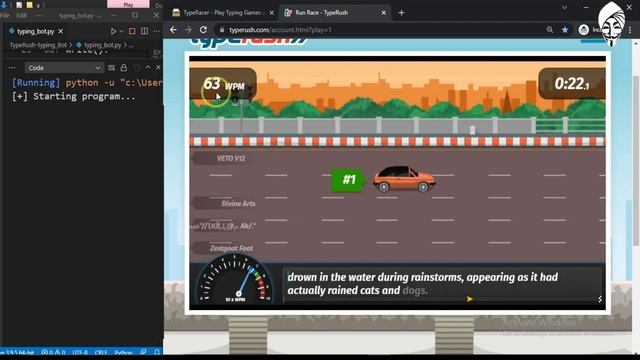Click Zestgoat Foot racer label
The height and width of the screenshot is (360, 640).
click(x=231, y=248)
